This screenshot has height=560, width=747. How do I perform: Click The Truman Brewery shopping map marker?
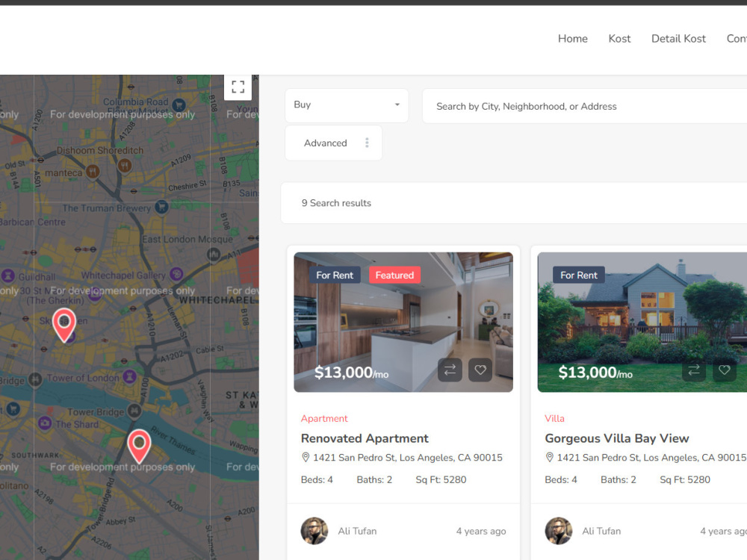[162, 207]
